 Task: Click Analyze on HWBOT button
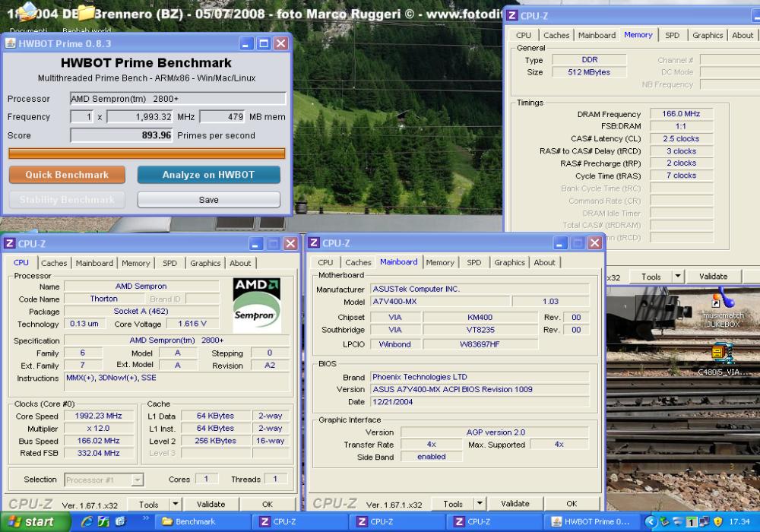click(x=208, y=175)
